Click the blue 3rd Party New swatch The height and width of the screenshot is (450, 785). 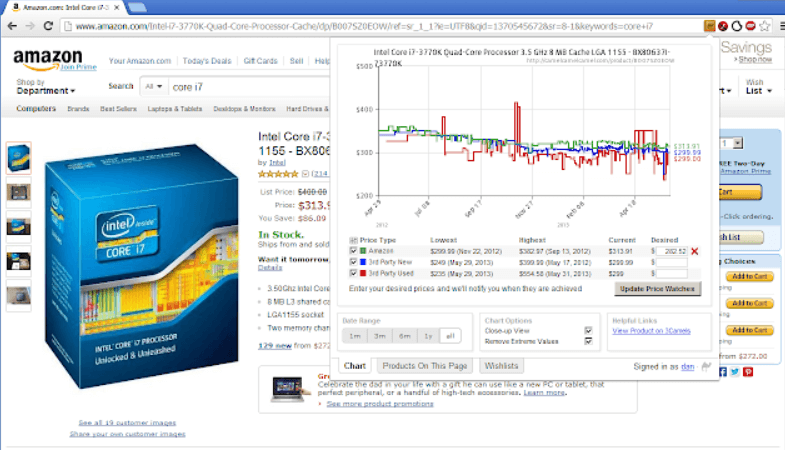pos(363,262)
